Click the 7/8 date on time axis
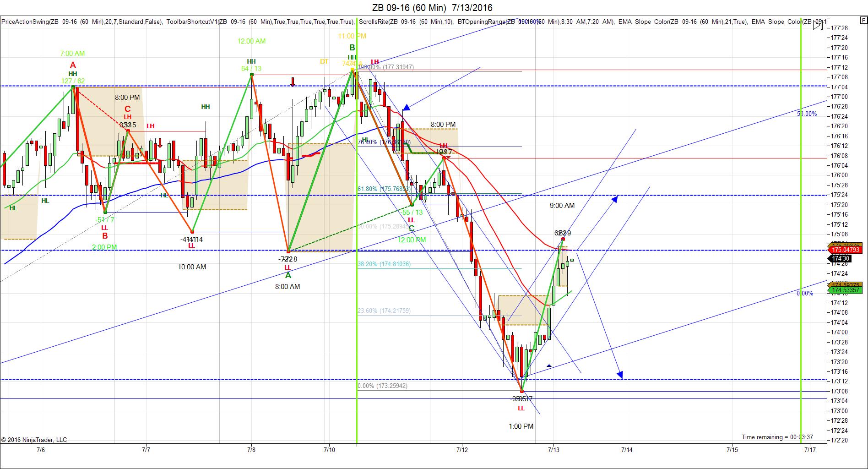The height and width of the screenshot is (469, 868). click(251, 450)
